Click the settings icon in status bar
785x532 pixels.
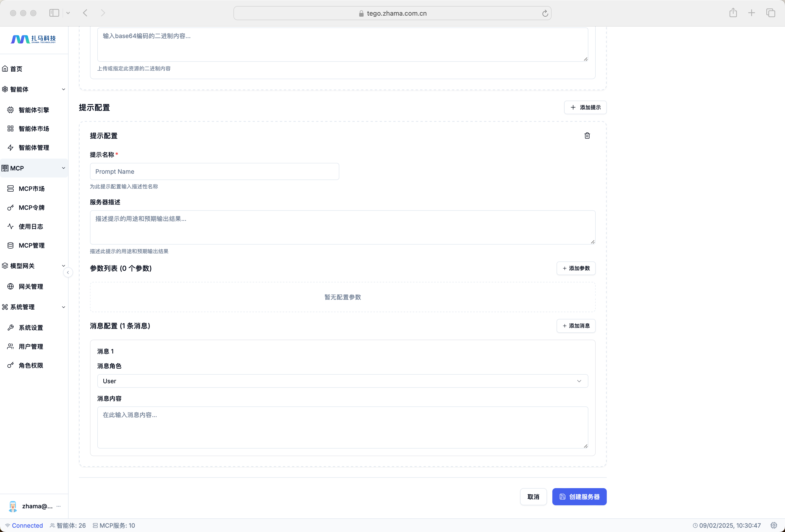point(773,525)
